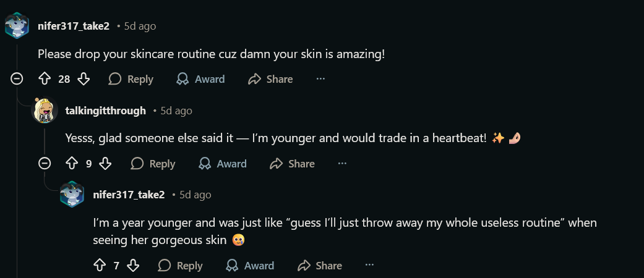Viewport: 644px width, 278px height.
Task: Click talkingitthrough's avatar image
Action: 45,111
